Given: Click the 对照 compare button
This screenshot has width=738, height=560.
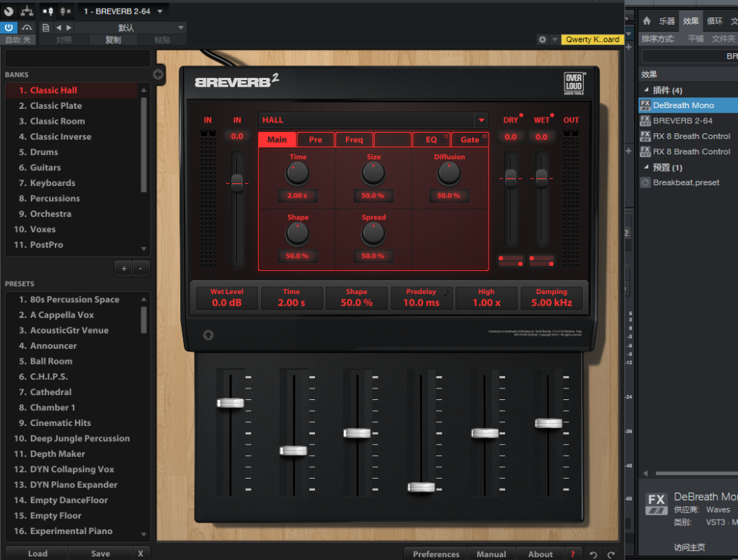Looking at the screenshot, I should [x=63, y=40].
